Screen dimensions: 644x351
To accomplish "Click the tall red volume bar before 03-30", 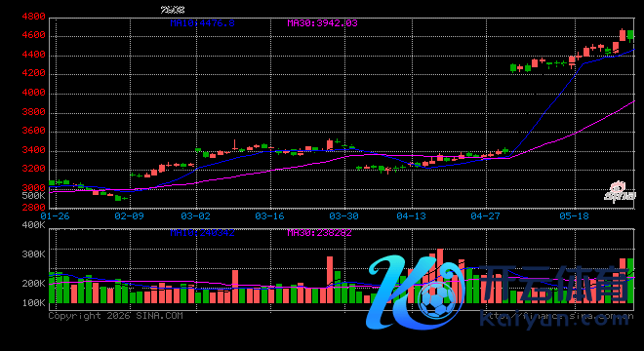I will pyautogui.click(x=330, y=280).
